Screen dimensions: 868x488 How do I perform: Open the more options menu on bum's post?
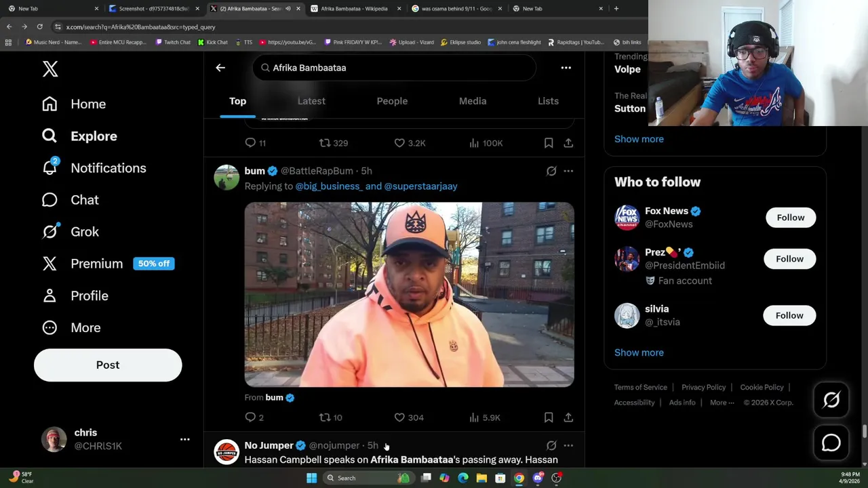tap(568, 171)
